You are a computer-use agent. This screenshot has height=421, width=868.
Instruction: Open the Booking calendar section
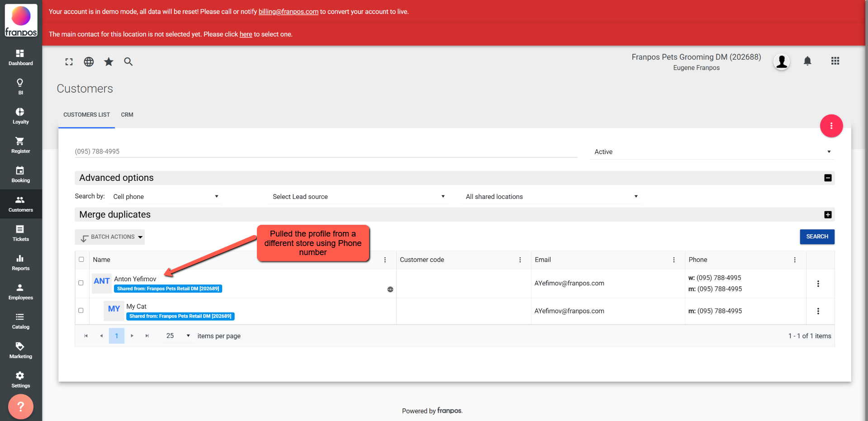tap(21, 175)
